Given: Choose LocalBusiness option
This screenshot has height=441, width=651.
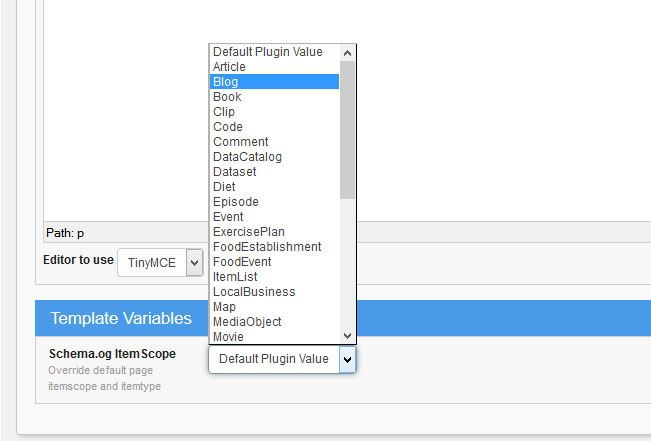Looking at the screenshot, I should [274, 292].
